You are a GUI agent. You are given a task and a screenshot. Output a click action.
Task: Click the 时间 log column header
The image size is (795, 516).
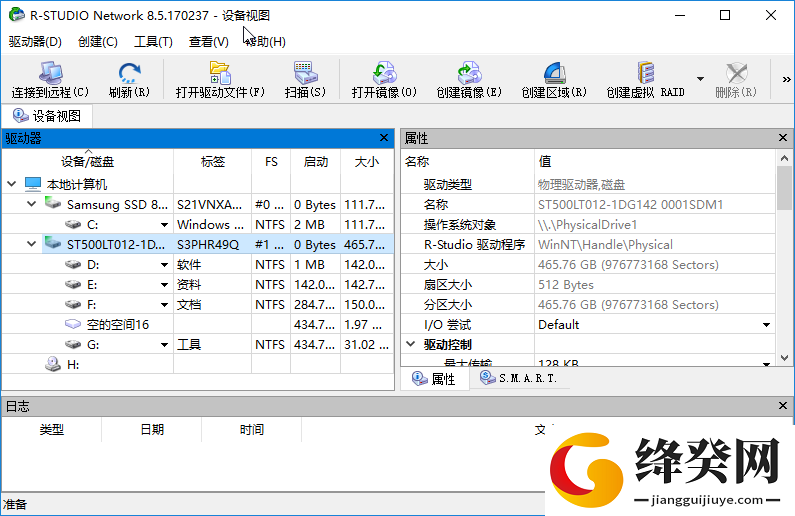(x=251, y=430)
